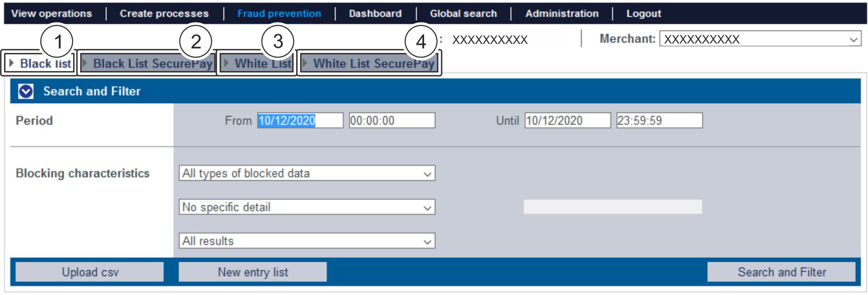Go to Create processes menu
Screen dimensions: 868x295
[x=164, y=13]
